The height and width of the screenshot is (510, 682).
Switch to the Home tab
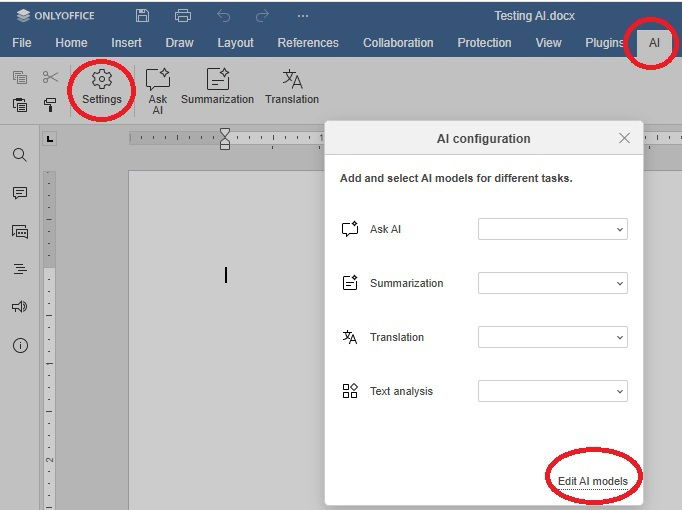(x=71, y=43)
